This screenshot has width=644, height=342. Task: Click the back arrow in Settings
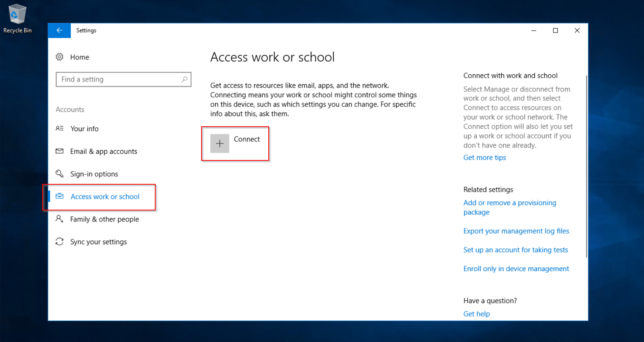[59, 30]
